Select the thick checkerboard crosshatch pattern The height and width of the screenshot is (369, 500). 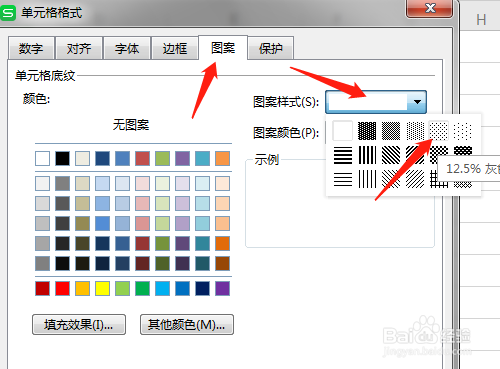click(x=439, y=155)
